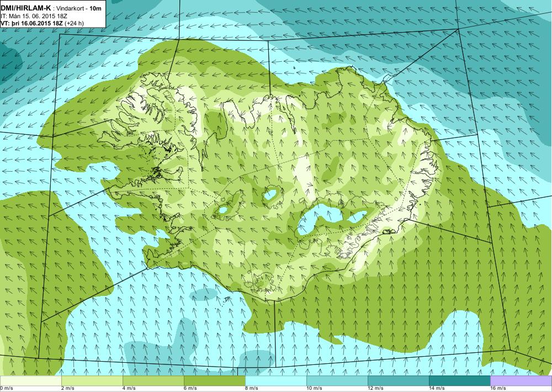Click the 4–6 m/s legend color swatch
Screen dimensions: 552x392
coord(153,380)
